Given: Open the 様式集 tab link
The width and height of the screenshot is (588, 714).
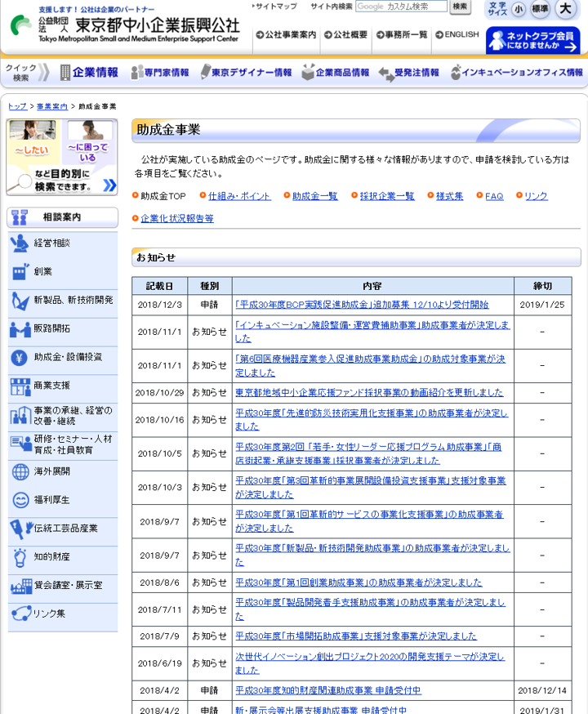Looking at the screenshot, I should pos(450,196).
